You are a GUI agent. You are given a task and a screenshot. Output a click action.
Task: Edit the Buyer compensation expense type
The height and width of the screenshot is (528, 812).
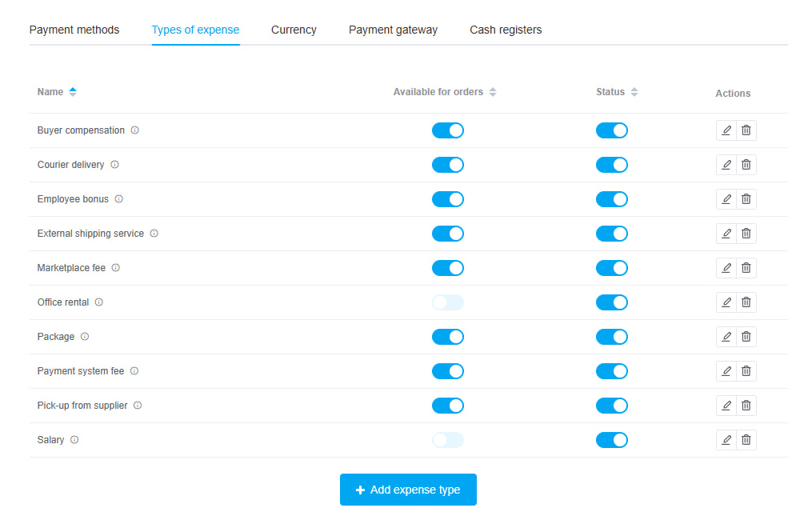click(726, 130)
